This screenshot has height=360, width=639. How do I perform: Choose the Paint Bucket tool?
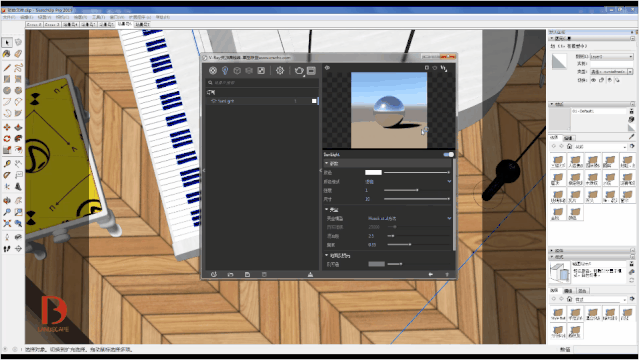click(x=7, y=54)
